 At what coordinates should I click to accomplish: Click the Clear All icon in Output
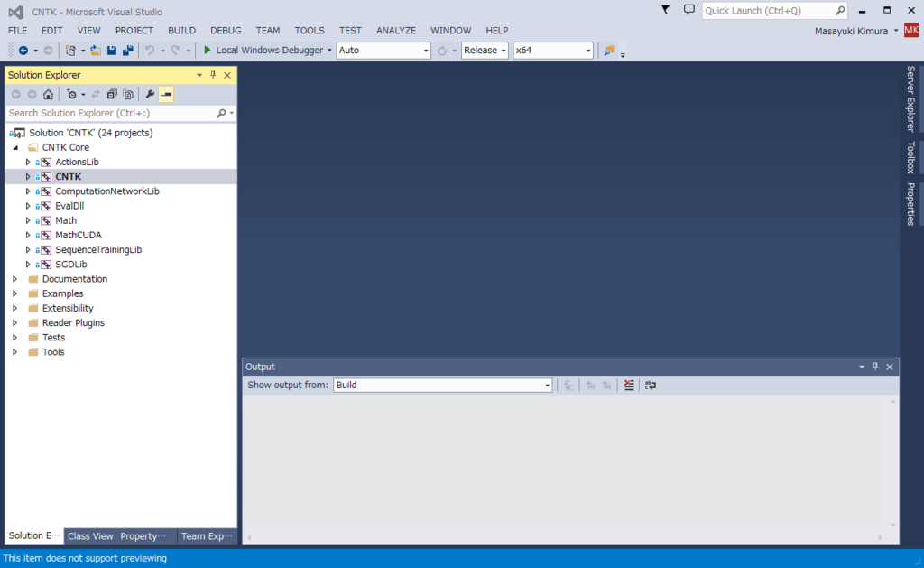[x=629, y=386]
